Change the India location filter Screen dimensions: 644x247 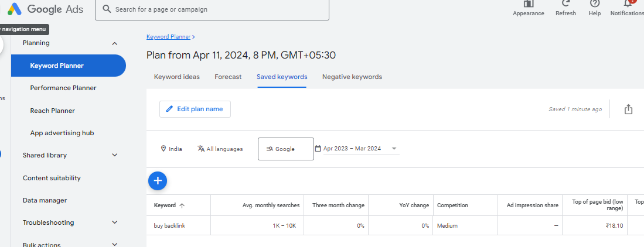(172, 149)
